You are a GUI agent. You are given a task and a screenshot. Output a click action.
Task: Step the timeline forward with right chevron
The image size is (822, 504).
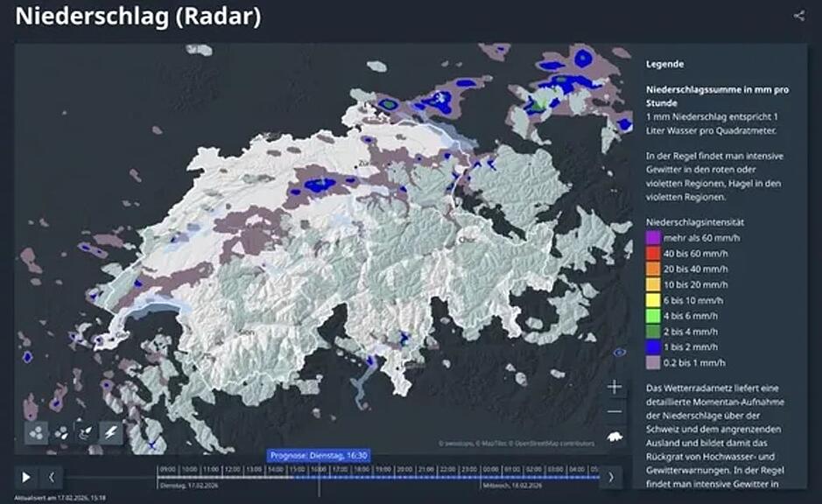[610, 477]
